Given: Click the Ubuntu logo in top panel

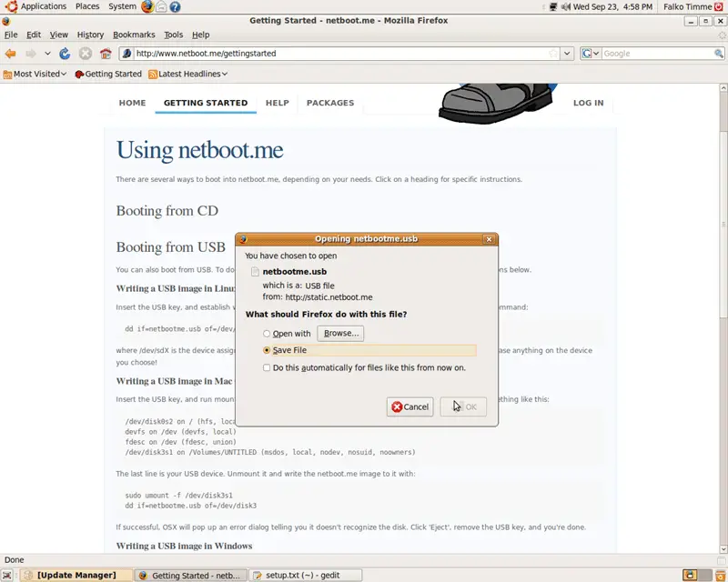Looking at the screenshot, I should [11, 6].
